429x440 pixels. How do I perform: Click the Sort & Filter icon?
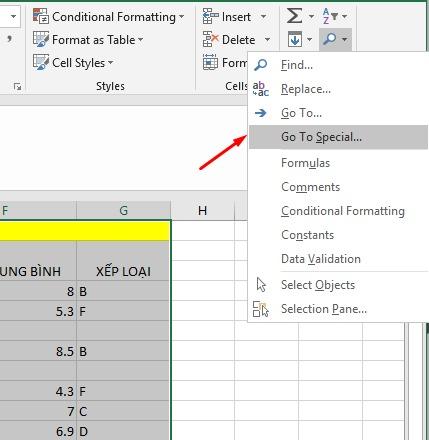[x=330, y=16]
